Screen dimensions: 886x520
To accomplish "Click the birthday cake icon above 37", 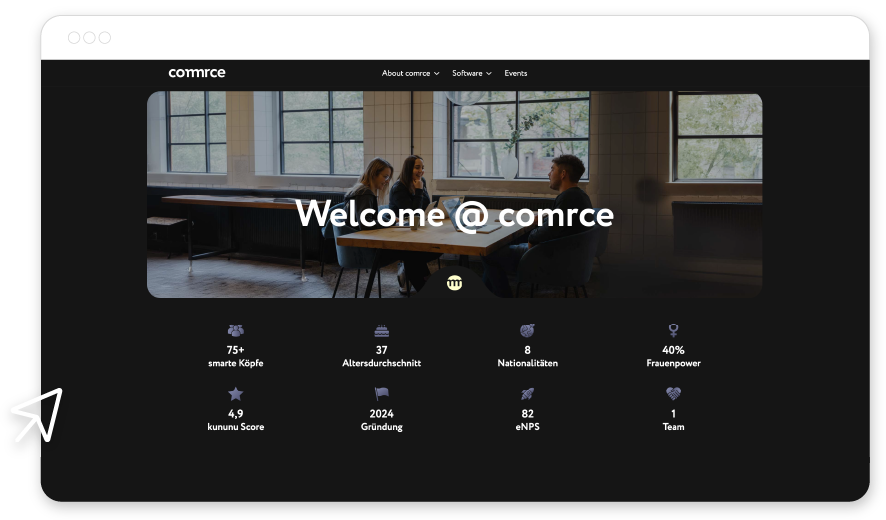I will click(382, 331).
